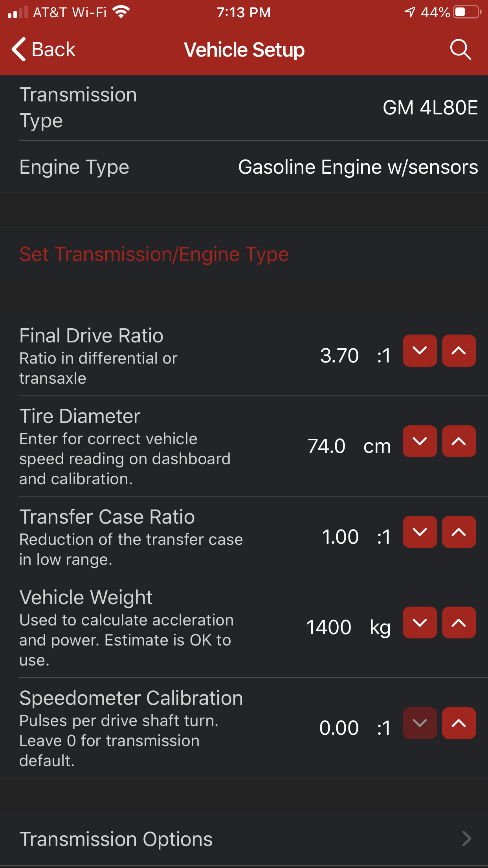Increase the Speedometer Calibration pulses
Image resolution: width=488 pixels, height=868 pixels.
click(x=459, y=723)
